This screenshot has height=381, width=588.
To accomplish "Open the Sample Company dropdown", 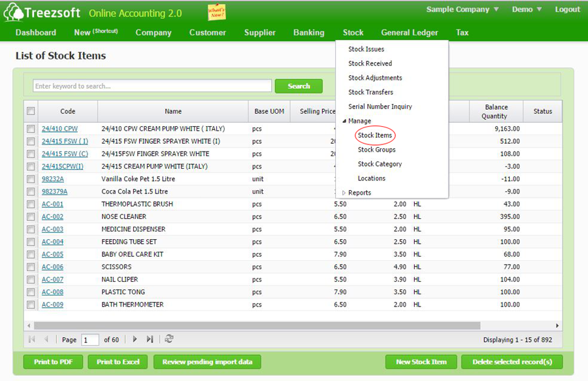I will coord(463,10).
